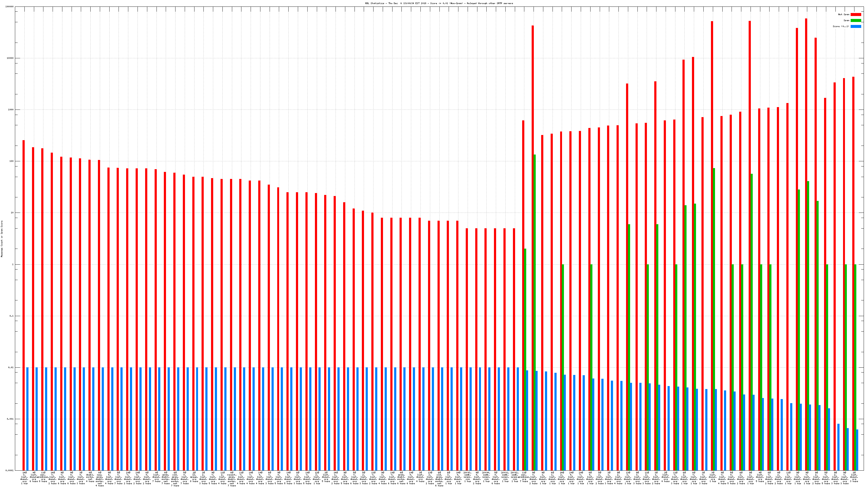Viewport: 868px width, 488px height.
Task: Select the 'zen.spamhaus.org 8 hops' axis label
Action: click(43, 477)
